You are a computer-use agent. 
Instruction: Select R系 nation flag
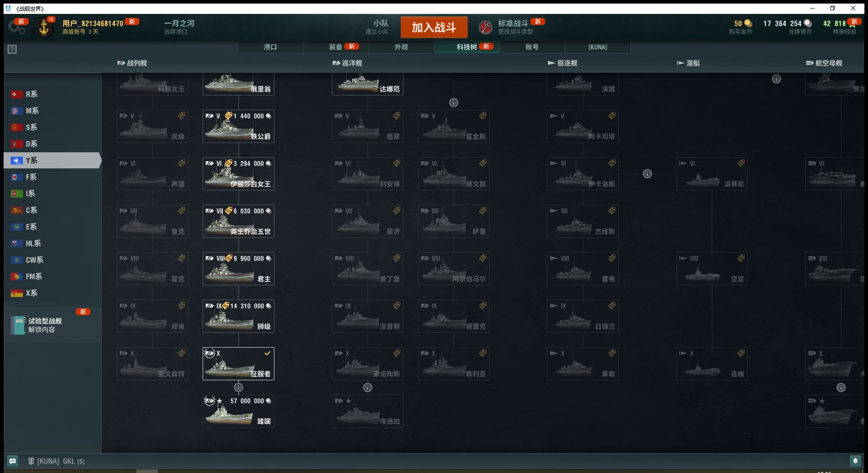pyautogui.click(x=17, y=94)
